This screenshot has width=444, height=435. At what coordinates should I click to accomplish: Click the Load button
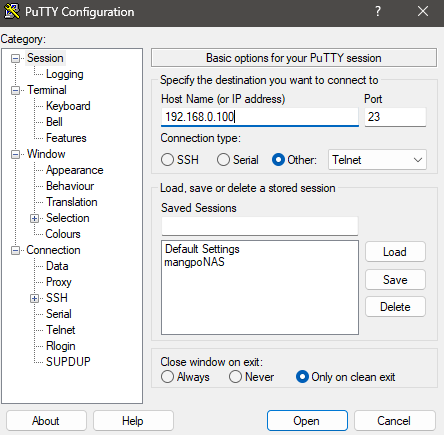[x=395, y=252]
